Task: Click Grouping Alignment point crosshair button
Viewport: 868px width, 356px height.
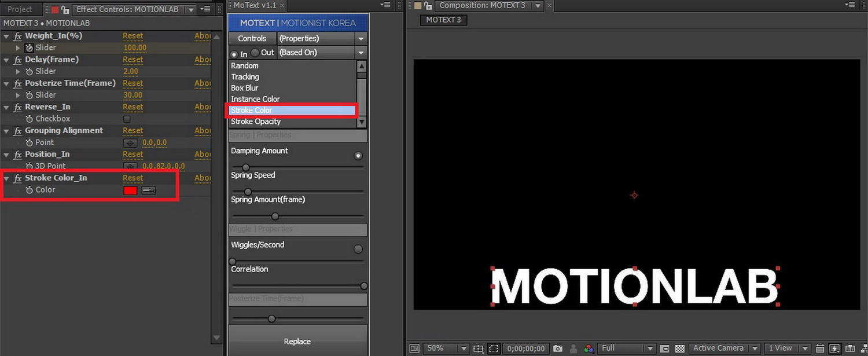Action: 131,143
